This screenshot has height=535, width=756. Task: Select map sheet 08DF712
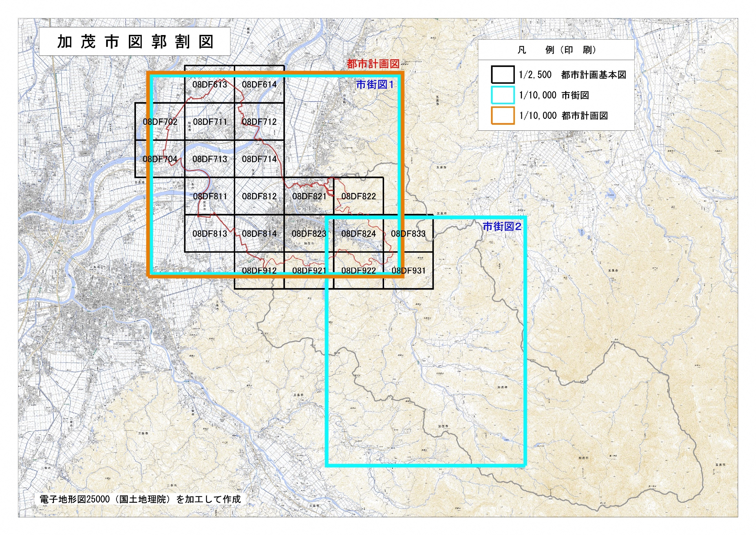pyautogui.click(x=259, y=122)
